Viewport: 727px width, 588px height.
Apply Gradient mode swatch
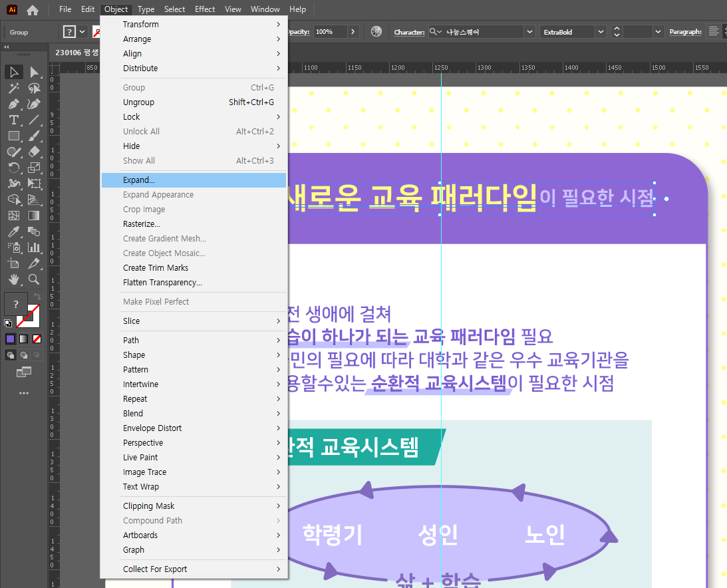coord(24,339)
